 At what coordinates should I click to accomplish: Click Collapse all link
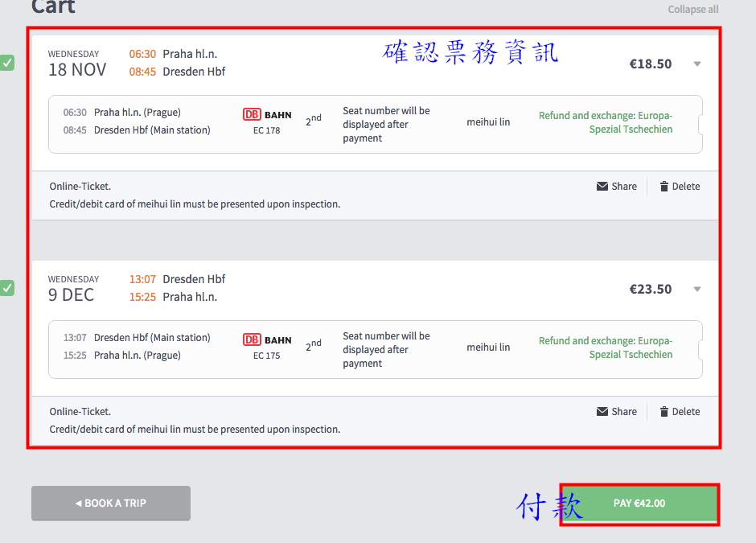(692, 10)
